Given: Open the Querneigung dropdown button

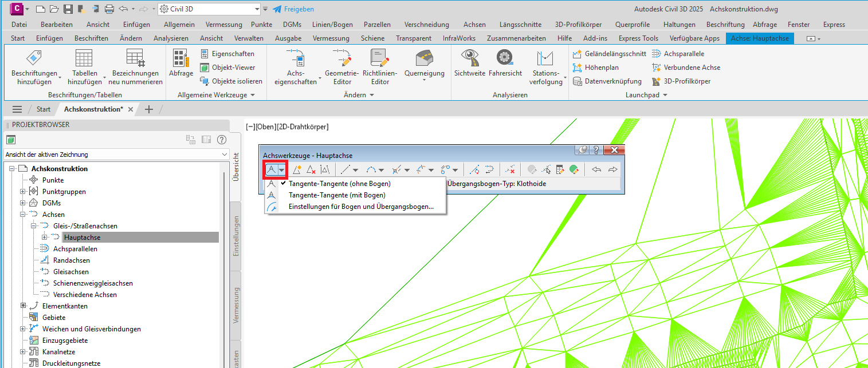Looking at the screenshot, I should coord(425,67).
